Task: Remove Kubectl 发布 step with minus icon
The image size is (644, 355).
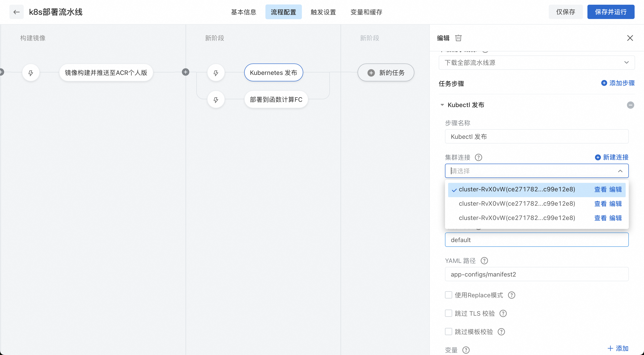Action: click(x=630, y=105)
